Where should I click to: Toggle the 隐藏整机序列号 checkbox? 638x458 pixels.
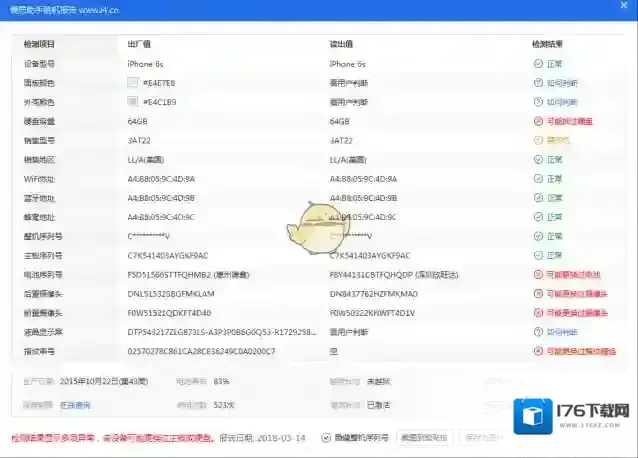click(326, 438)
